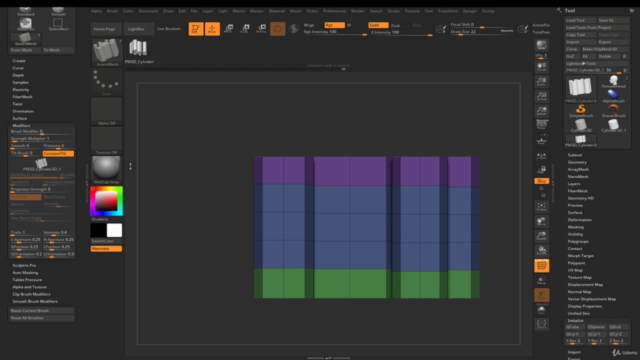
Task: Pick a hue in the color picker square
Action: 107,201
